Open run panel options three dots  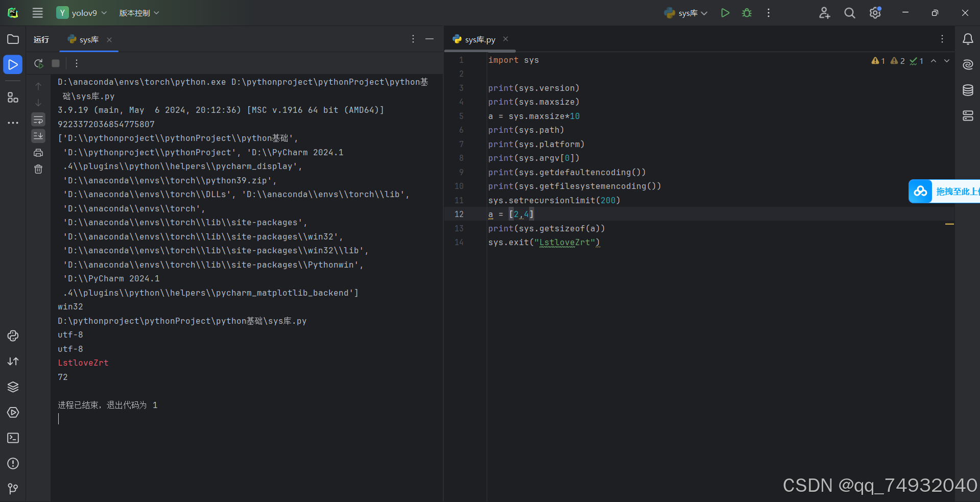(x=413, y=39)
